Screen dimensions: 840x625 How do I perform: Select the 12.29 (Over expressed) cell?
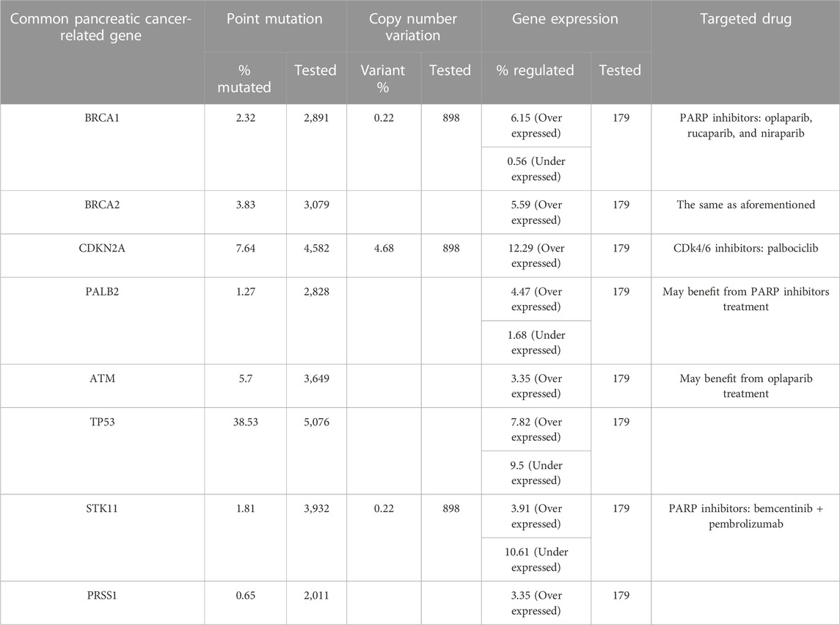click(536, 256)
